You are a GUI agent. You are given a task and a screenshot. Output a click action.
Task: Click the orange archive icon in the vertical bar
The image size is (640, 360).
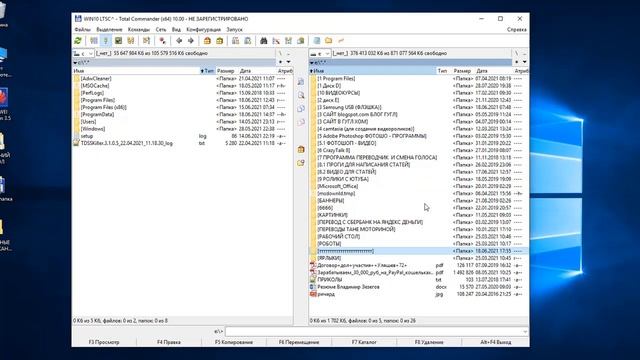tap(301, 149)
